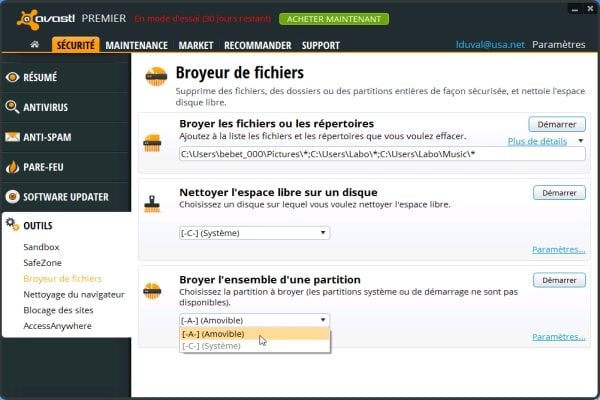Open the Plus de détails link
The image size is (600, 400).
(x=537, y=141)
